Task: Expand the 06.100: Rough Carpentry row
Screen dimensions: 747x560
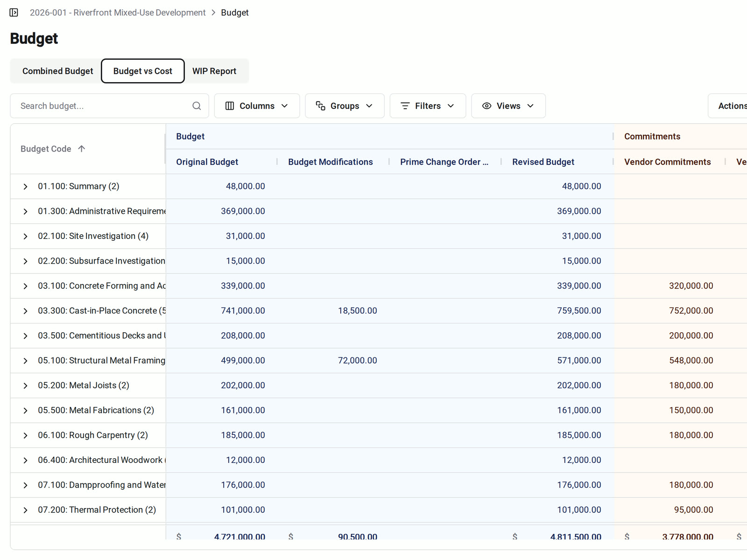Action: [x=26, y=435]
